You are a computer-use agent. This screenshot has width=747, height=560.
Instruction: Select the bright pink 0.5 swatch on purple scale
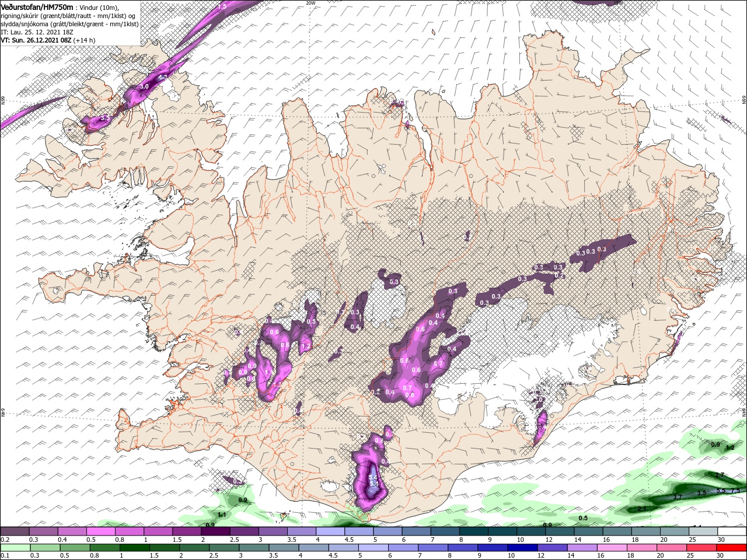click(100, 531)
